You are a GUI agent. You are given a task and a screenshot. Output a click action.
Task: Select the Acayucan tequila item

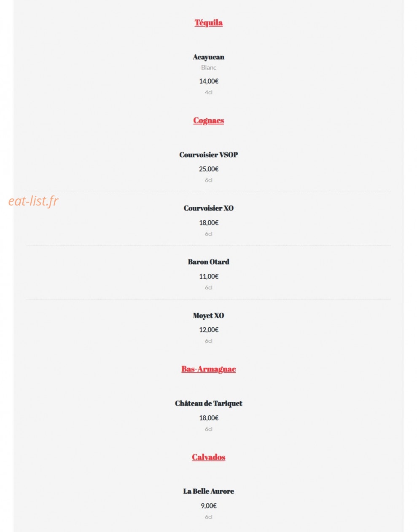pyautogui.click(x=208, y=57)
